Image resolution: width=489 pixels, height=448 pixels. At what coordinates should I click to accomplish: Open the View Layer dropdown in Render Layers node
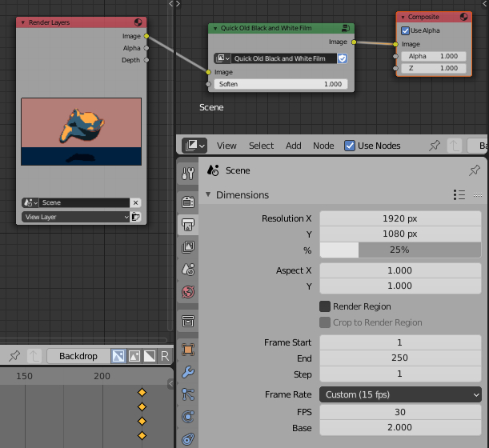[76, 217]
